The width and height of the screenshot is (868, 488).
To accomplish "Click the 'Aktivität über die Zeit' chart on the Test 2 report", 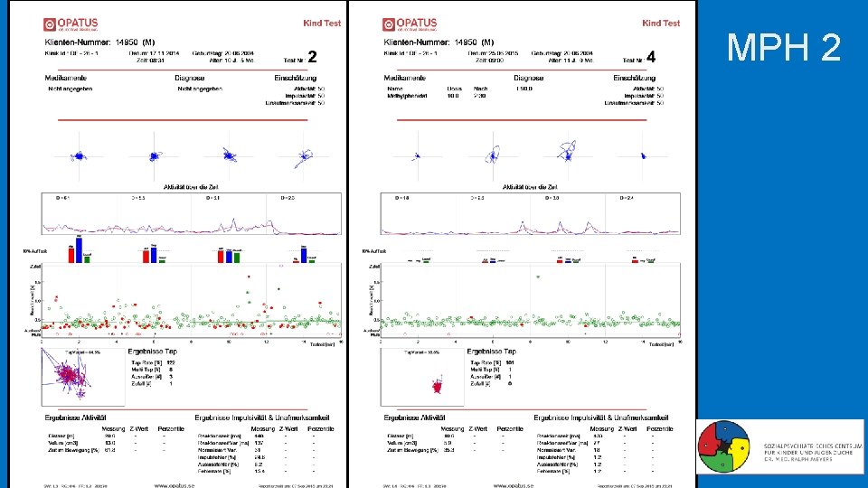I will 192,214.
